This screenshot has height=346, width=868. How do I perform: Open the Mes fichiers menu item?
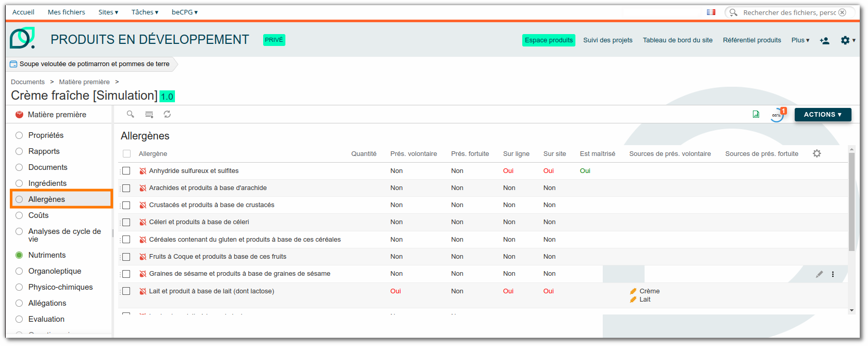pos(67,12)
